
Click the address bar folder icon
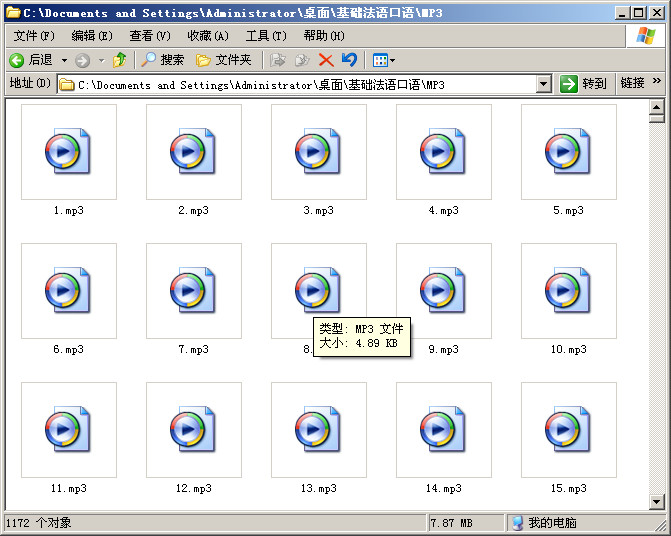66,84
